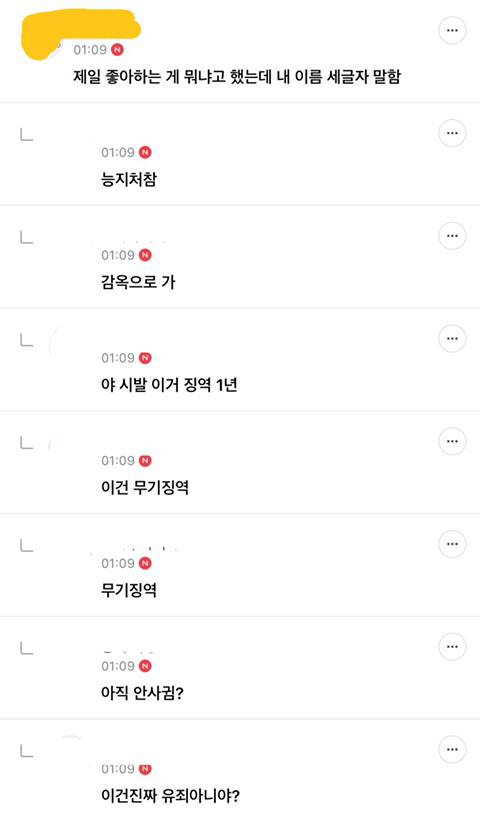Open more options on the 아직 안사귐? reply
This screenshot has width=480, height=816.
click(x=452, y=647)
